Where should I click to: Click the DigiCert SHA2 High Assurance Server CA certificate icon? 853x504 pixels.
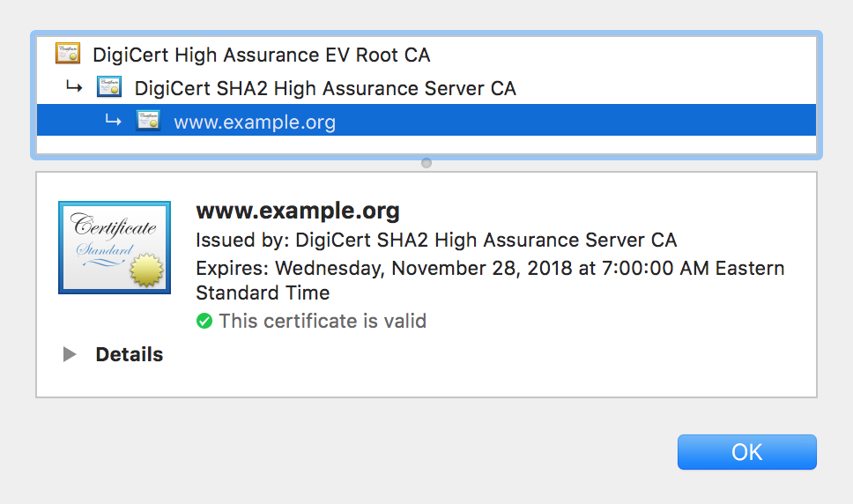[109, 87]
